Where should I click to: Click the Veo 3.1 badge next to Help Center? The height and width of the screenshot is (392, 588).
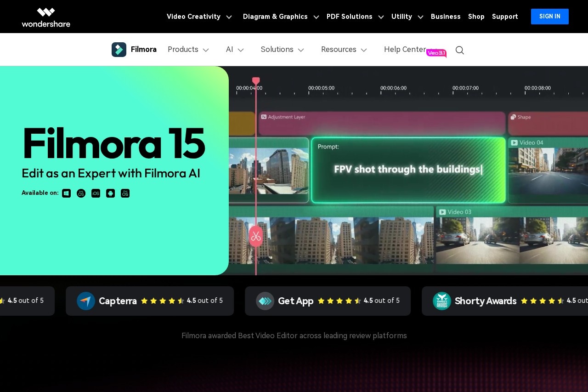(x=436, y=53)
